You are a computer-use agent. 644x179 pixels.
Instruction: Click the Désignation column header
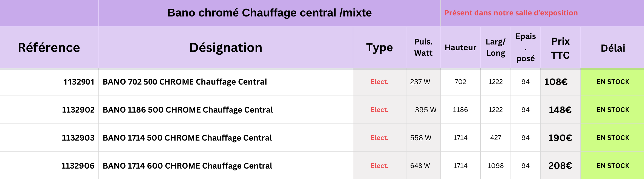click(226, 47)
